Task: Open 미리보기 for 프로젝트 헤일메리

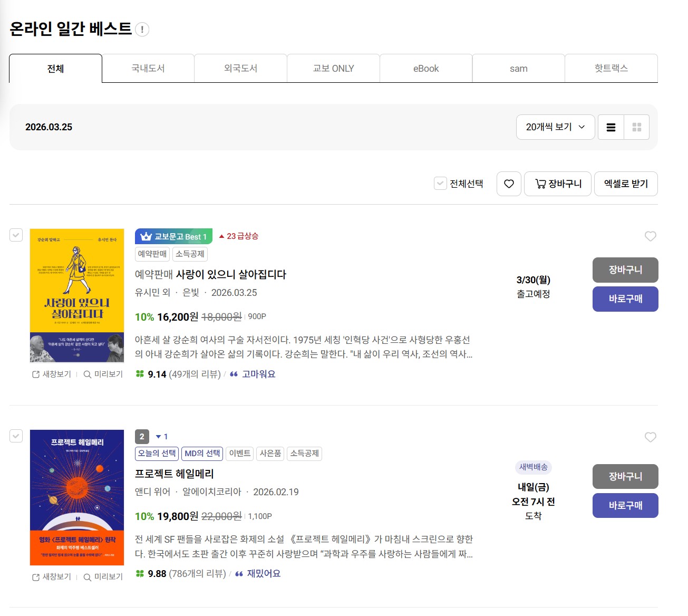Action: 103,576
